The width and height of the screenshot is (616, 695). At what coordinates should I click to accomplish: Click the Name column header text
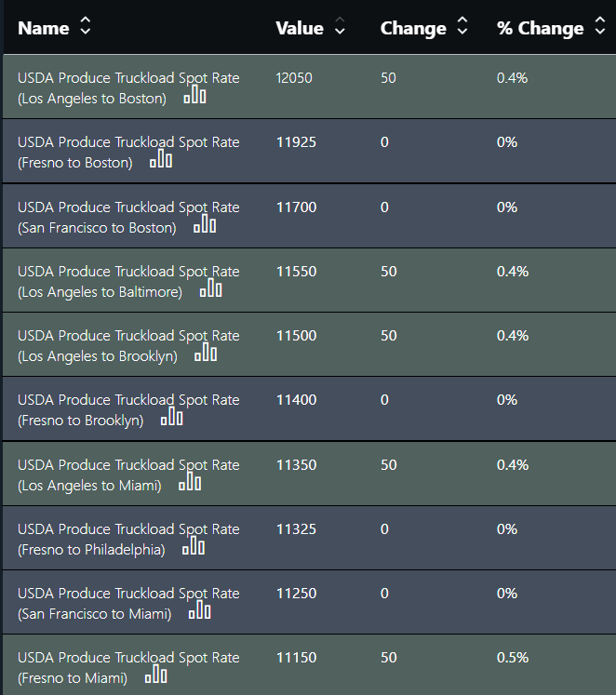point(44,28)
